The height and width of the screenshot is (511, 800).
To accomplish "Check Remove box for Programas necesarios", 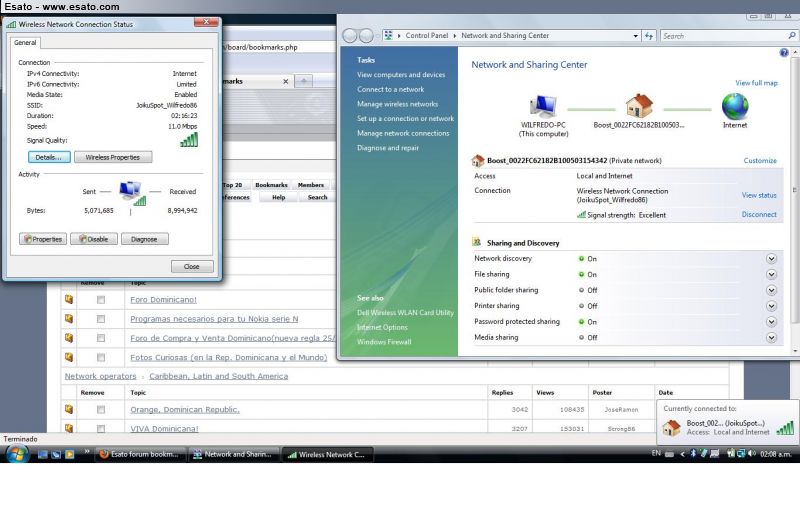I will [x=101, y=319].
